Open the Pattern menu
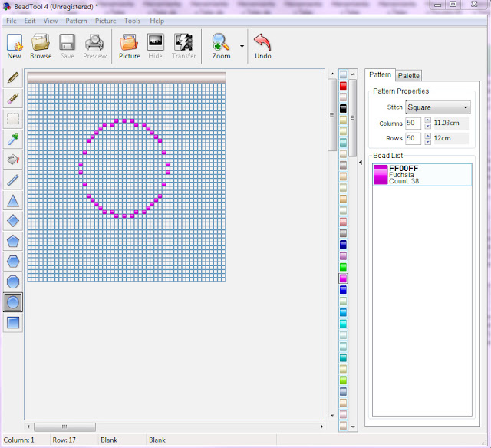491x448 pixels. tap(76, 21)
